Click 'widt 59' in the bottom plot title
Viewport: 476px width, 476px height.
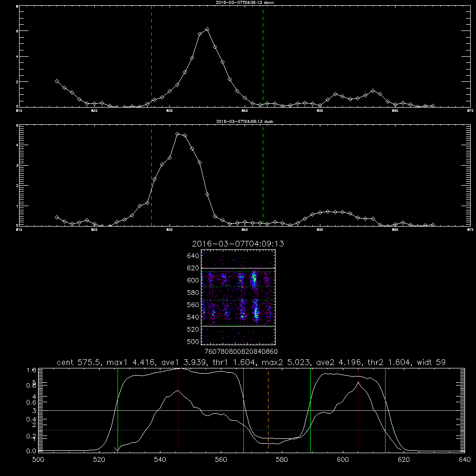pyautogui.click(x=431, y=362)
